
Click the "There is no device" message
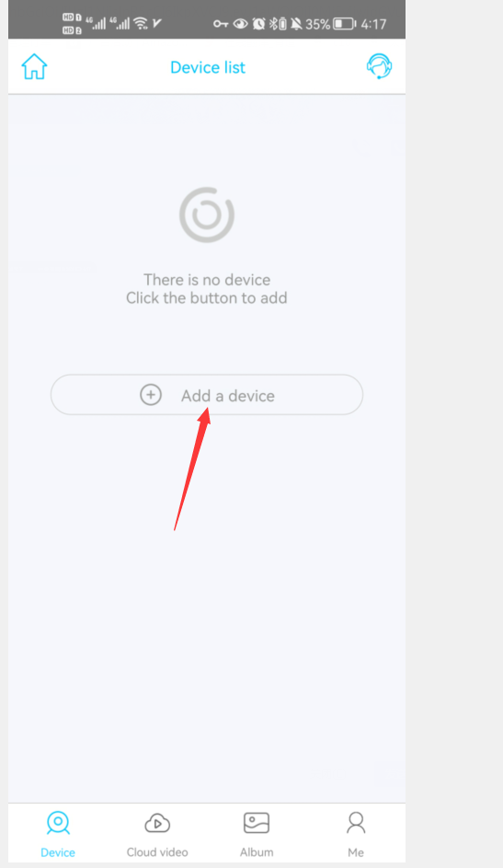click(207, 280)
